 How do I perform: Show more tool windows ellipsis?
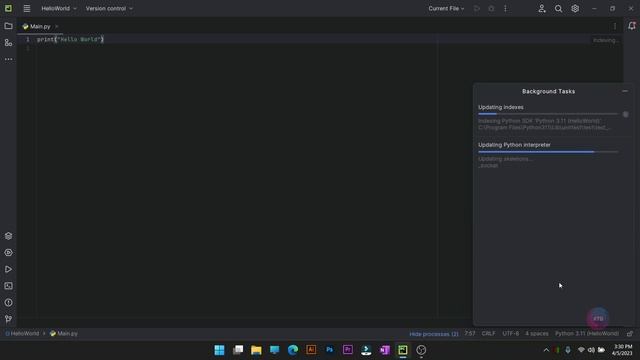pyautogui.click(x=8, y=59)
